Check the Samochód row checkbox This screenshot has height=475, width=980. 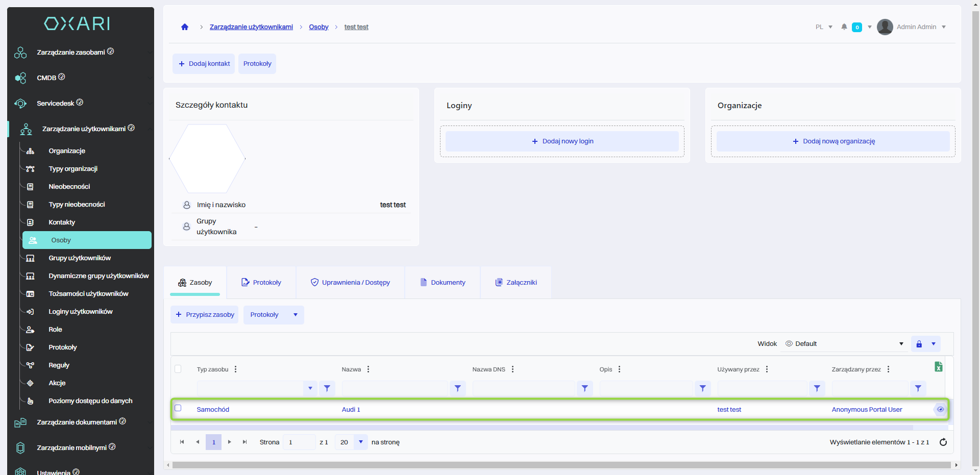(x=178, y=408)
